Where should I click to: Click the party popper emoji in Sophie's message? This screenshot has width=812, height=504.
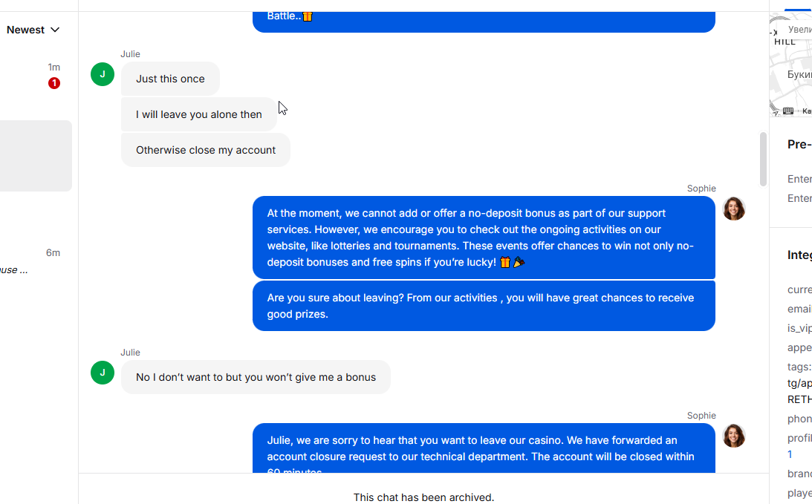pos(519,262)
